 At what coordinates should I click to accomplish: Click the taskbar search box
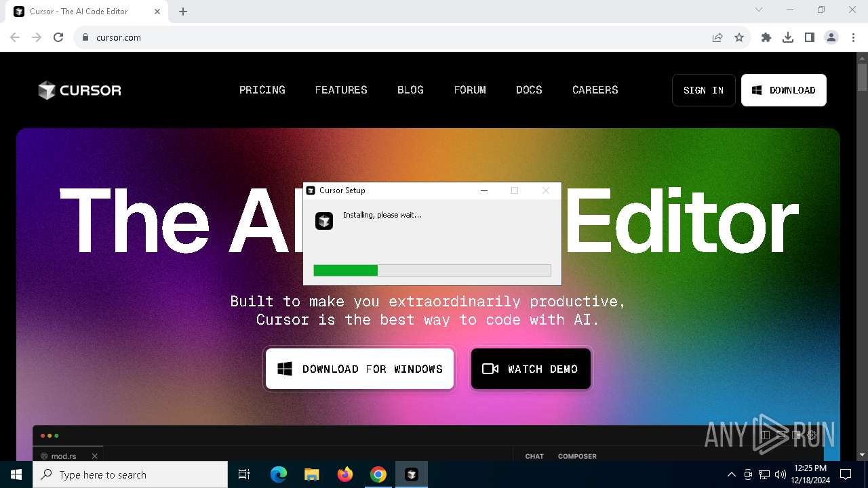click(x=130, y=474)
